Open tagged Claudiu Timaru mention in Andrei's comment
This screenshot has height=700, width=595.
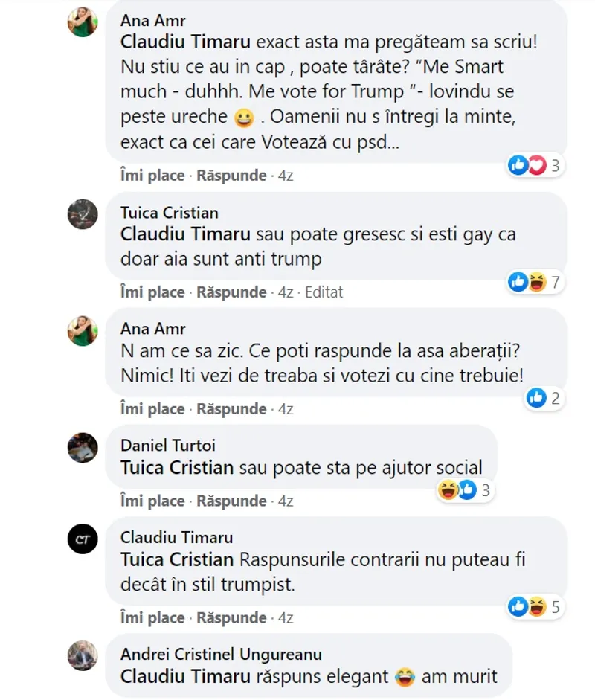point(185,676)
